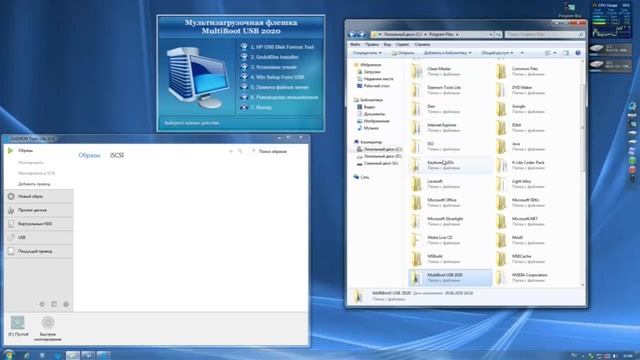Switch to Образы tab in DAEMON Tools
Viewport: 640px width, 360px height.
coord(89,155)
